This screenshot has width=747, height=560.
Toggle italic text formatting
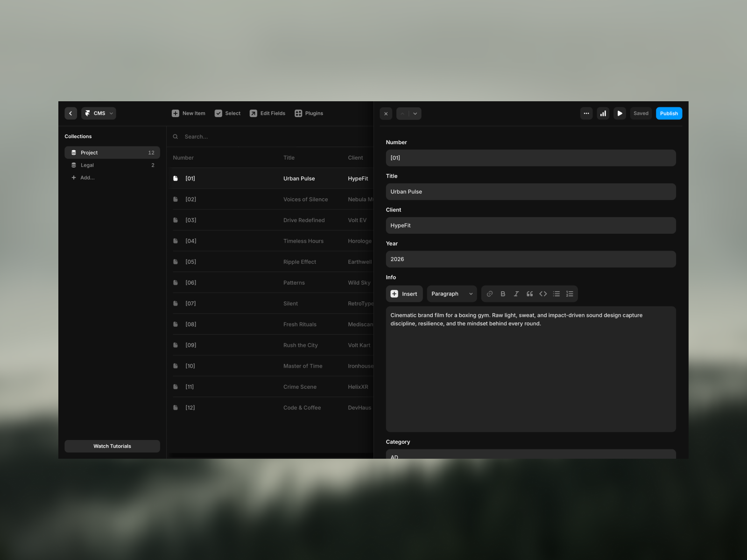pos(516,294)
